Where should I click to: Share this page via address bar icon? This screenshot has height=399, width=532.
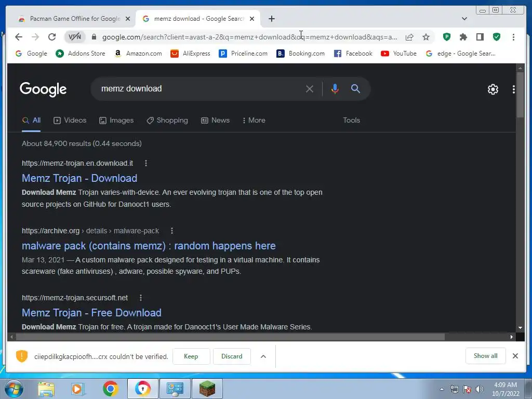coord(409,37)
